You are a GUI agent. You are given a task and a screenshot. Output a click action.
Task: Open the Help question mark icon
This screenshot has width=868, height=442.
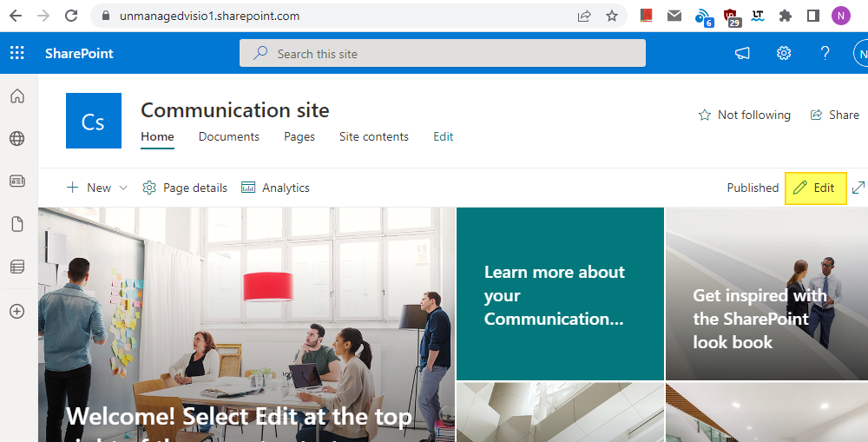825,53
